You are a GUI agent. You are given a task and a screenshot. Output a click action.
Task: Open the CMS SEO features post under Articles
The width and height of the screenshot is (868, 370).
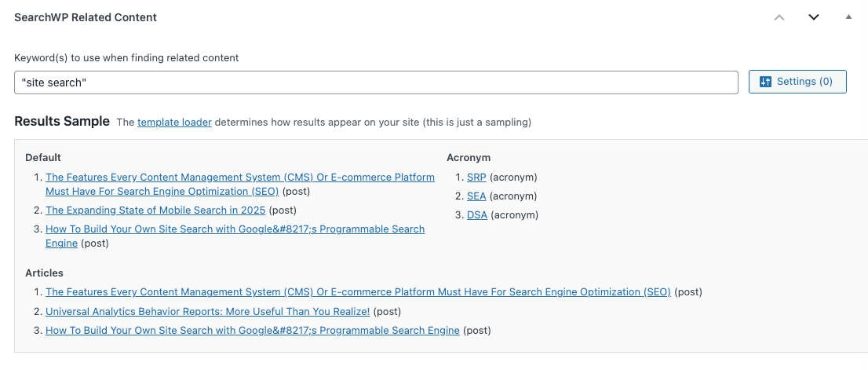[x=358, y=292]
